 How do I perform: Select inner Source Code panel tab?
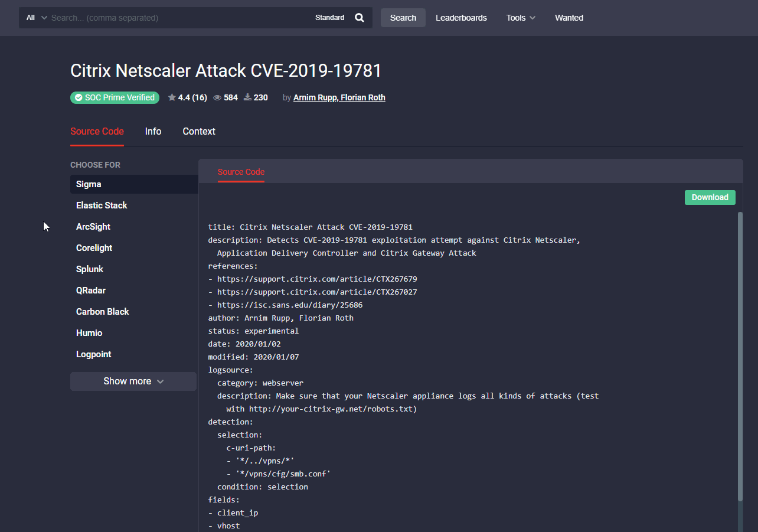241,172
